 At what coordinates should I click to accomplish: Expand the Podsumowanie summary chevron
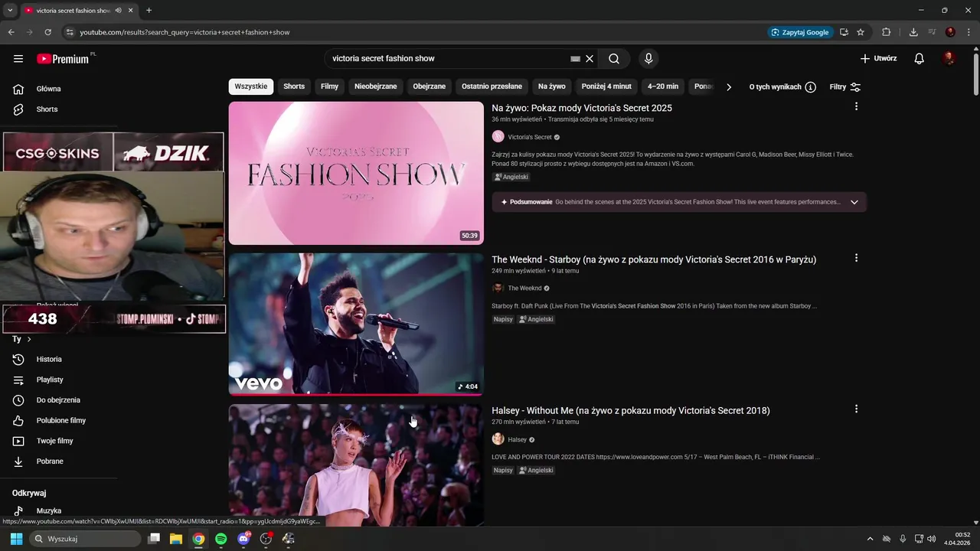[854, 202]
